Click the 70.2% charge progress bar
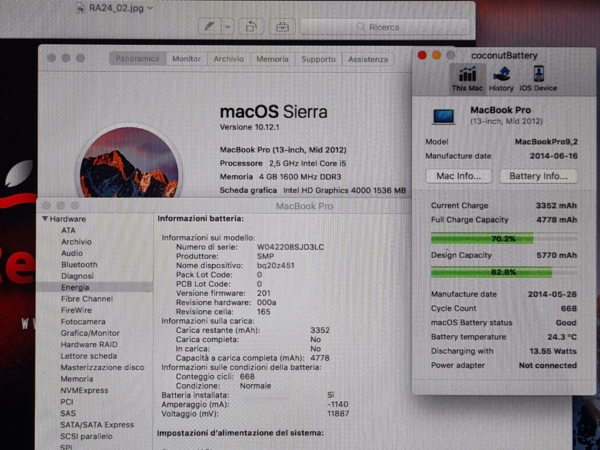This screenshot has height=450, width=600. [504, 239]
